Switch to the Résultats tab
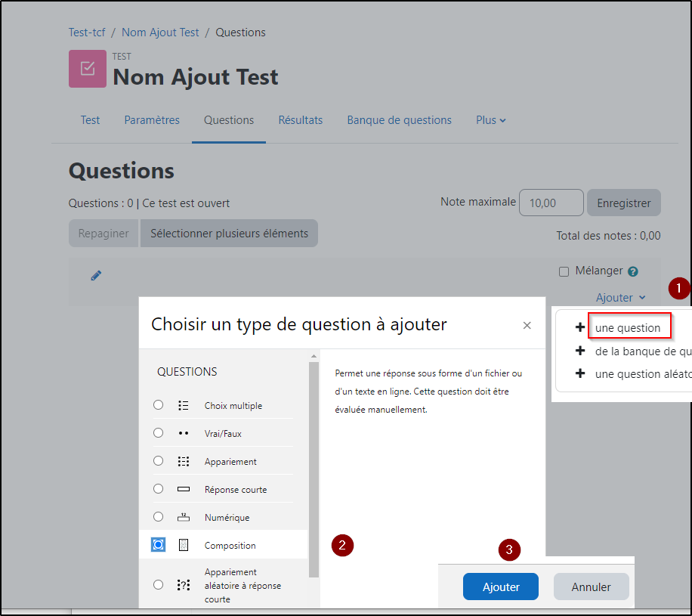This screenshot has width=692, height=616. [300, 120]
